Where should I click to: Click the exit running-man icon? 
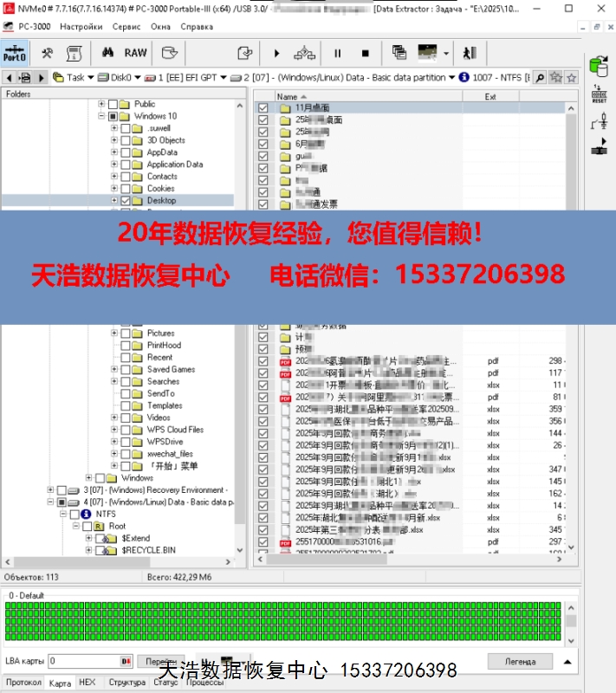click(469, 53)
